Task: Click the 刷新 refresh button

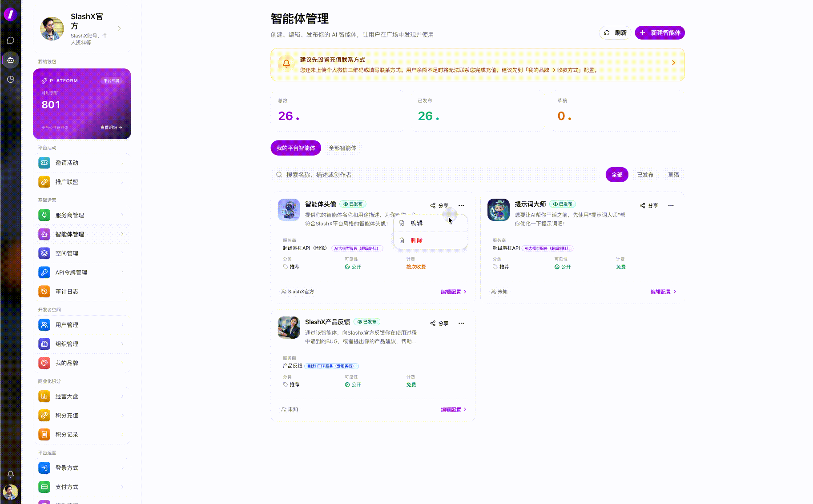Action: (615, 33)
